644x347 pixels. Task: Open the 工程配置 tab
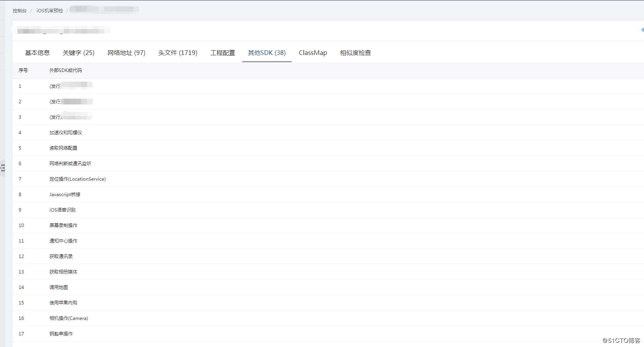click(223, 53)
